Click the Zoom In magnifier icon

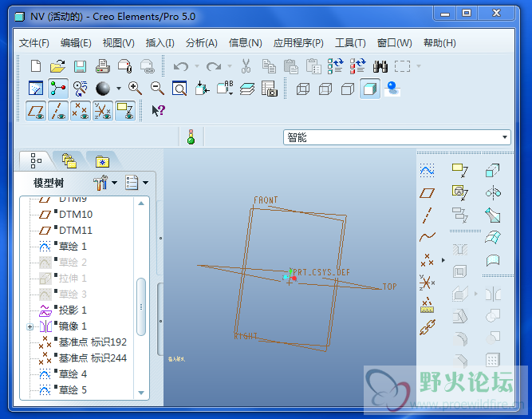pyautogui.click(x=135, y=89)
